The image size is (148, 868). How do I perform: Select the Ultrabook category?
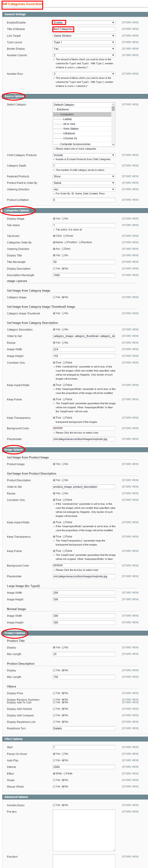tap(82, 133)
